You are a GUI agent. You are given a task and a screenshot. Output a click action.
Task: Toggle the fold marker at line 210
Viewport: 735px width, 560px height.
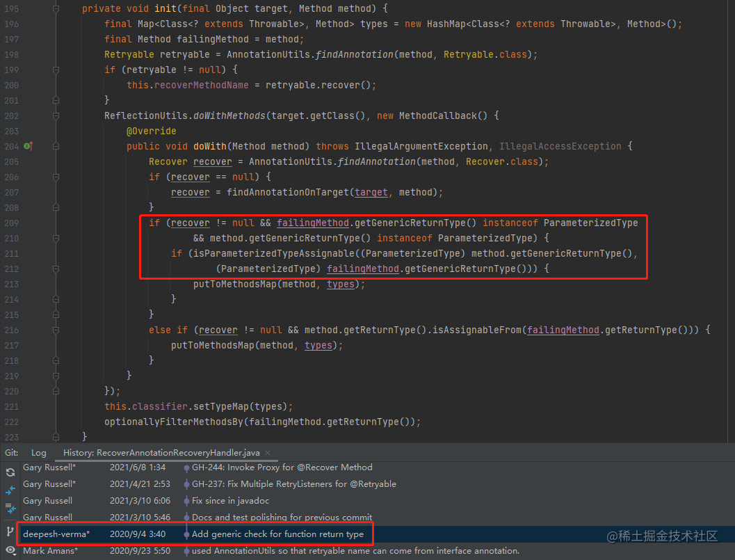tap(56, 238)
